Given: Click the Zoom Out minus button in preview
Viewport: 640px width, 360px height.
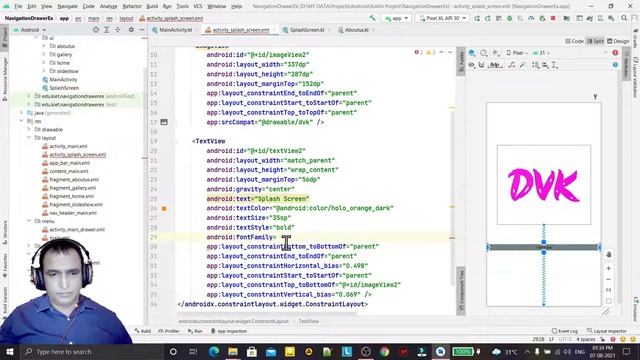Looking at the screenshot, I should (609, 280).
